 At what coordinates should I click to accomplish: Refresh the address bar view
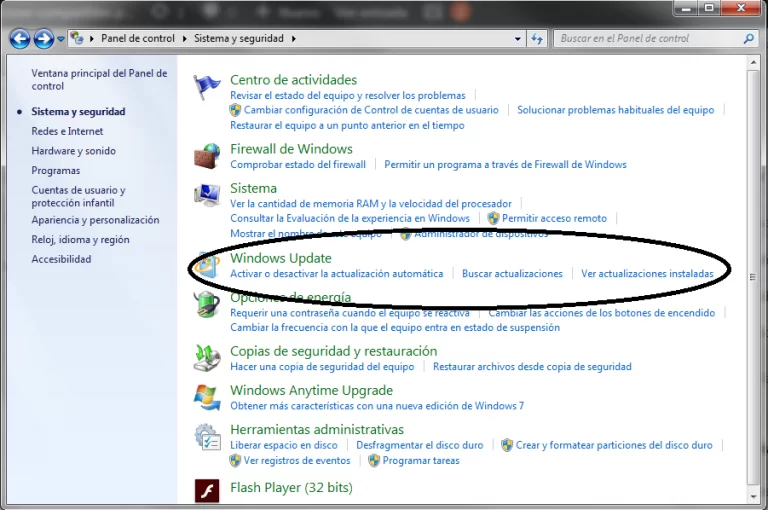coord(537,39)
